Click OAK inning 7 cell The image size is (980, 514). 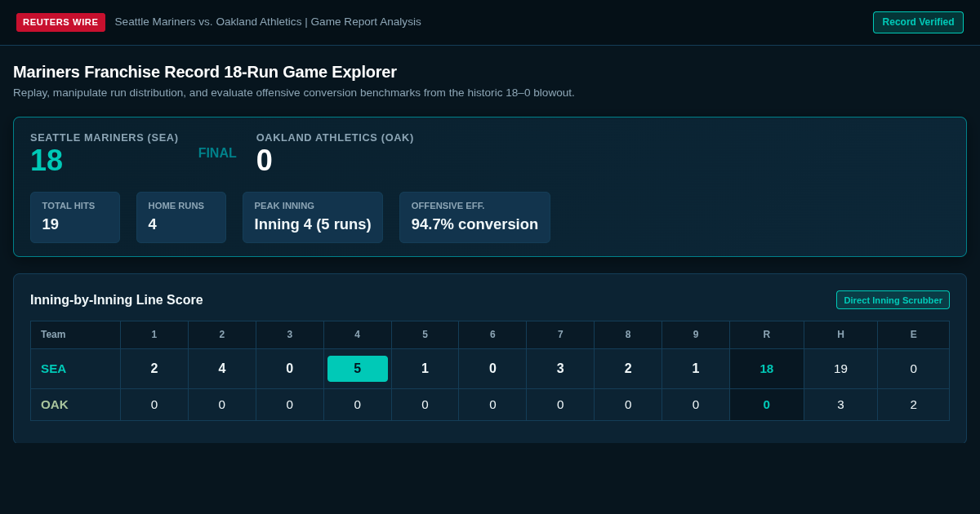click(x=560, y=405)
